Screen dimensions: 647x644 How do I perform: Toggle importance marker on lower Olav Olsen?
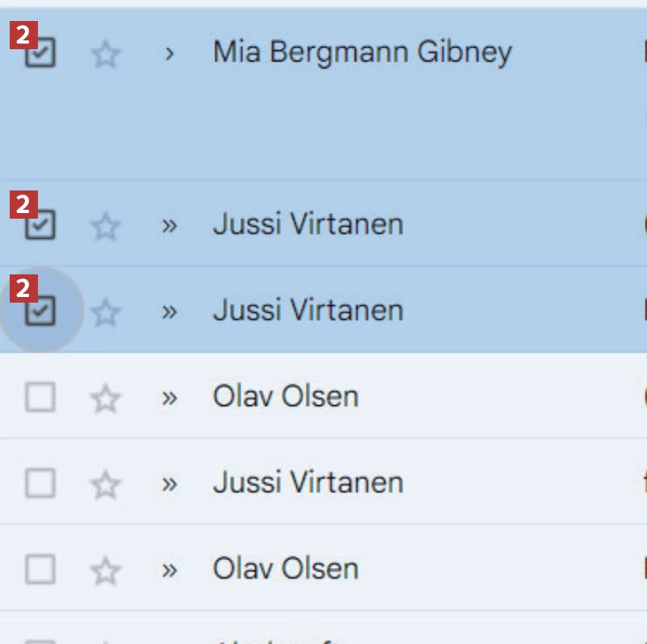click(x=169, y=571)
